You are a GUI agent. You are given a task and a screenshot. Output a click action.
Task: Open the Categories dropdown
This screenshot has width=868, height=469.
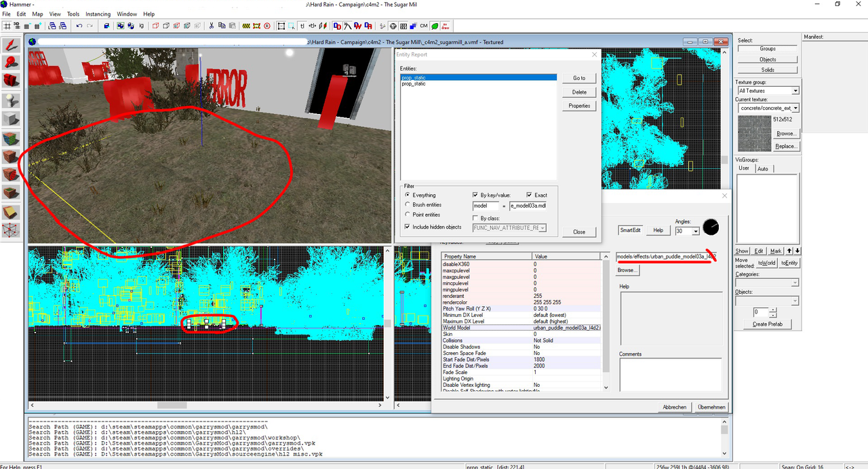795,282
